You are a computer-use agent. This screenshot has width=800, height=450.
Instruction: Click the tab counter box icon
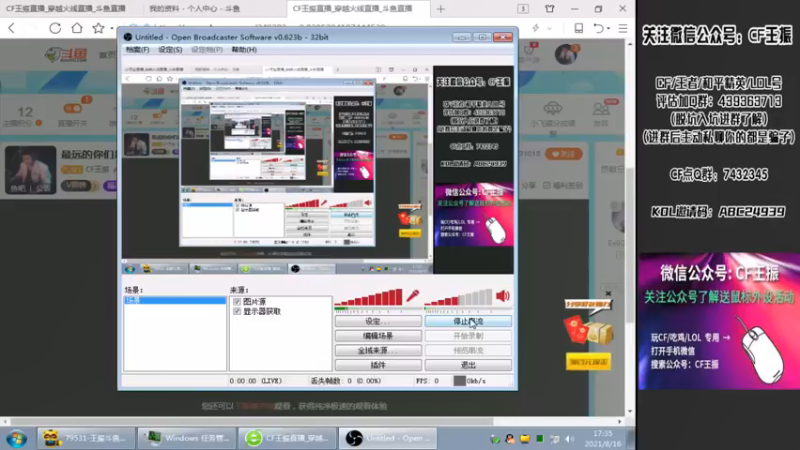[x=523, y=9]
